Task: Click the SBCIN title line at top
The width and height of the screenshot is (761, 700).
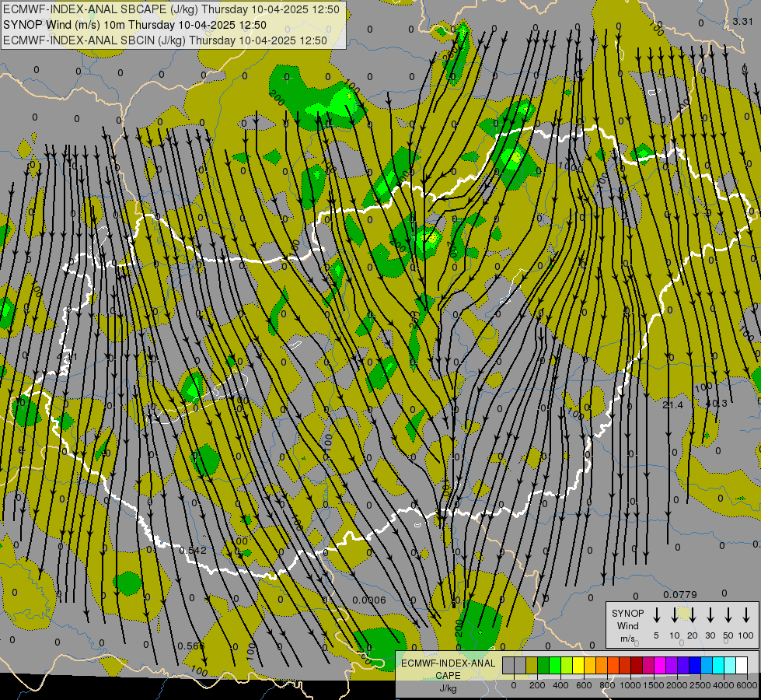Action: 166,40
